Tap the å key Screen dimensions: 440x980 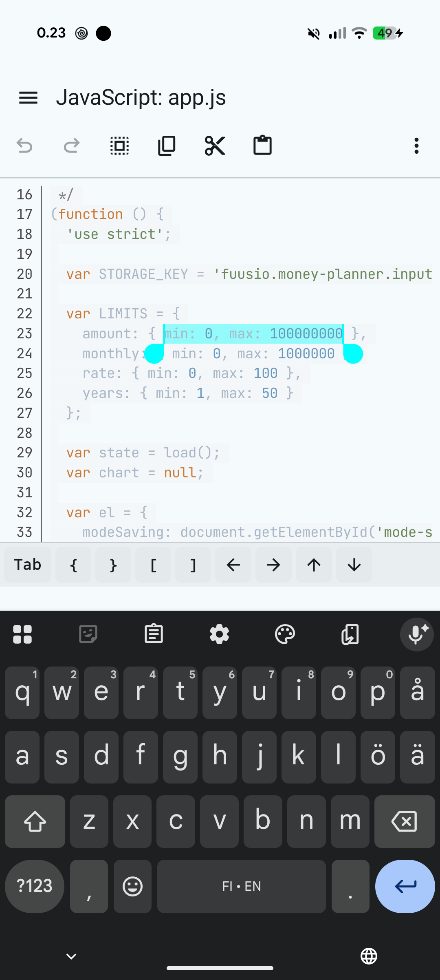point(417,693)
